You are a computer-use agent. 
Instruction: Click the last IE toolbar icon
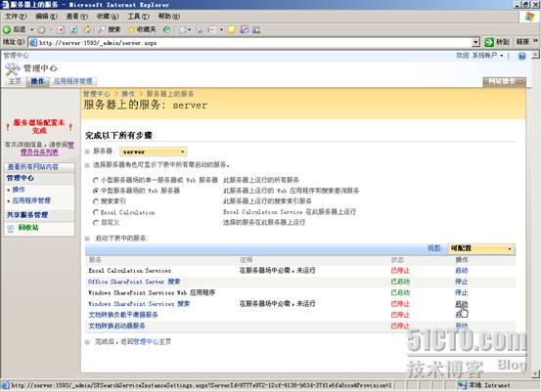coord(256,29)
